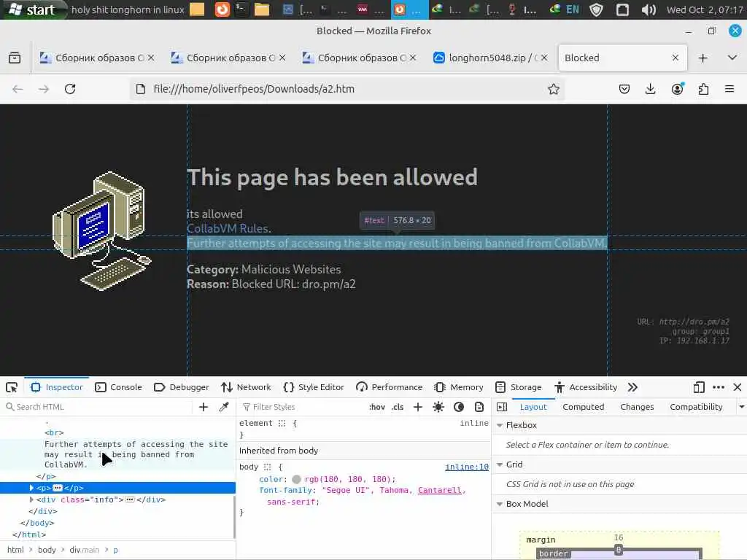Bookmark this page with the star icon

click(x=553, y=89)
